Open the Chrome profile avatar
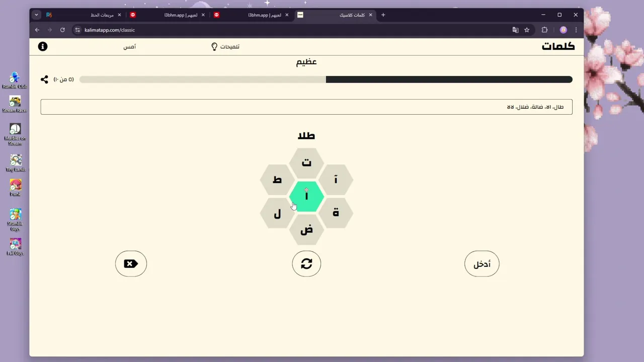The height and width of the screenshot is (362, 644). click(x=563, y=30)
